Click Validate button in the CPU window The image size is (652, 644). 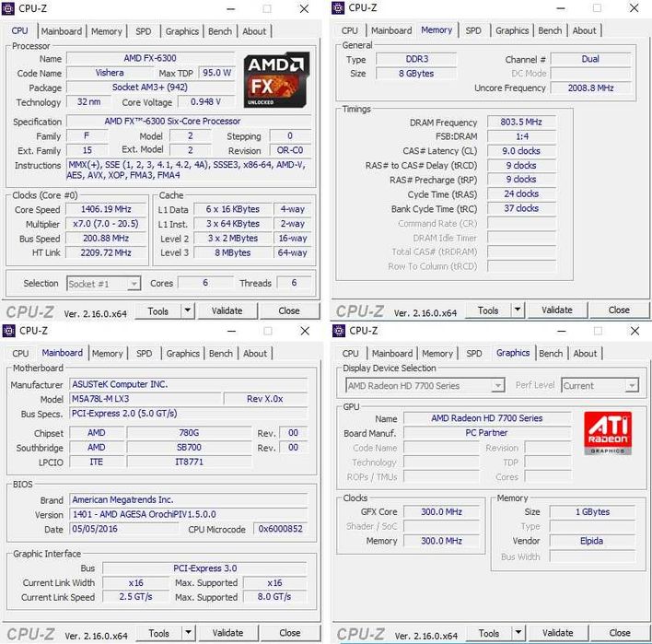(227, 310)
